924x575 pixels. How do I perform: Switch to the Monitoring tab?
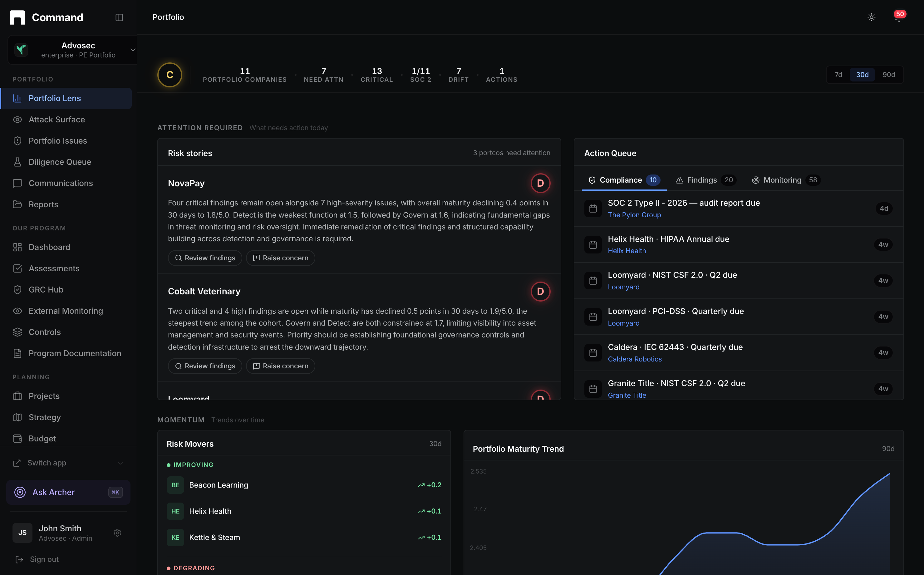click(786, 180)
